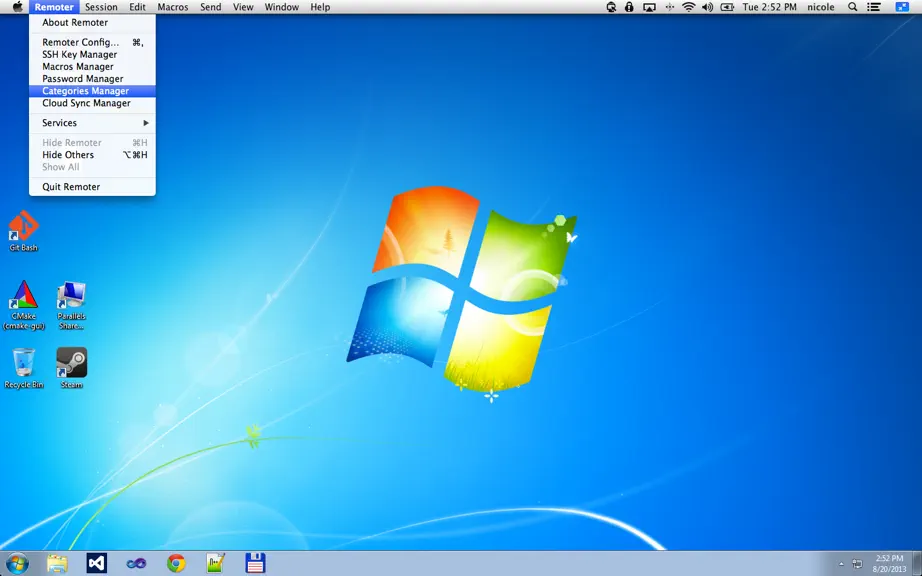Click the menu bar clock Tue 2:52 PM
Image resolution: width=922 pixels, height=576 pixels.
coord(769,7)
